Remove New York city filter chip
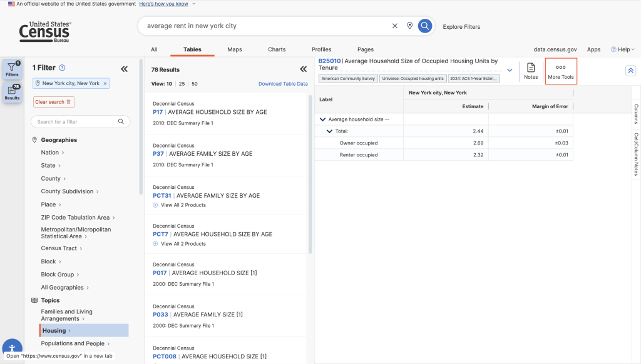This screenshot has width=641, height=364. (x=105, y=83)
